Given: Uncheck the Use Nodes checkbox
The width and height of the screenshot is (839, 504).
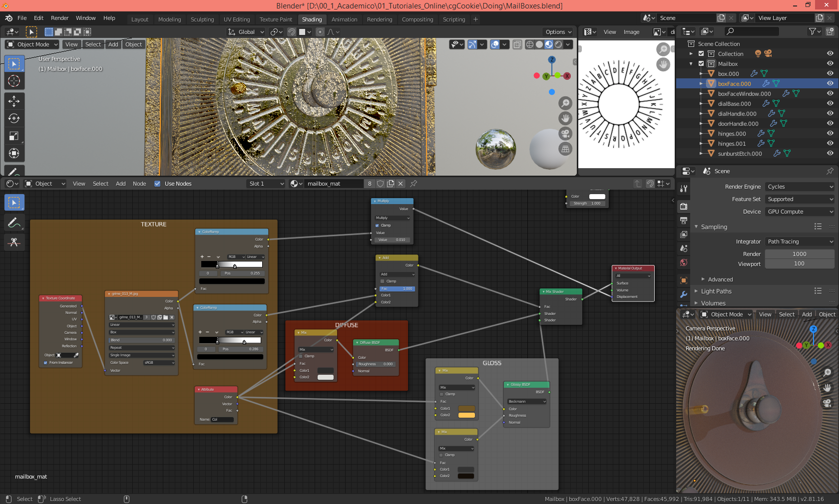Looking at the screenshot, I should click(157, 184).
